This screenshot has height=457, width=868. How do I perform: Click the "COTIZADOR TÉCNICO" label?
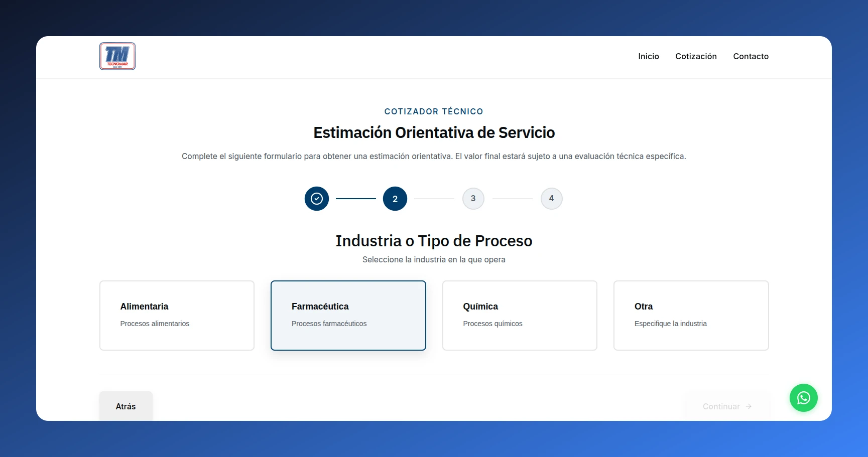434,111
